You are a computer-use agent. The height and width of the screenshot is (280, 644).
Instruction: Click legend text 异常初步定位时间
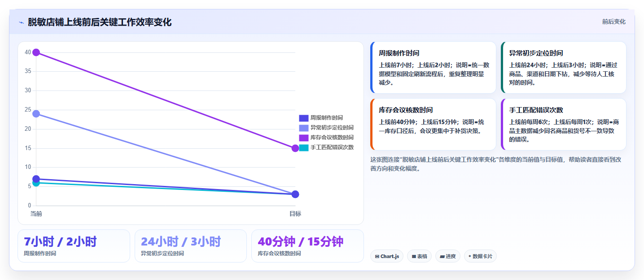pyautogui.click(x=332, y=128)
